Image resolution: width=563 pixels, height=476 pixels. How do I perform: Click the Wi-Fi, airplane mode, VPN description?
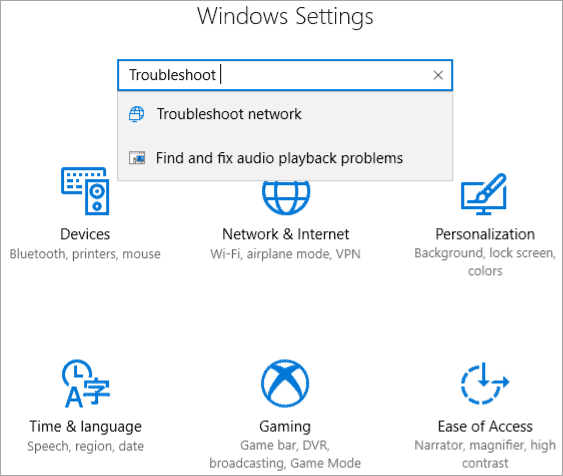[x=285, y=254]
